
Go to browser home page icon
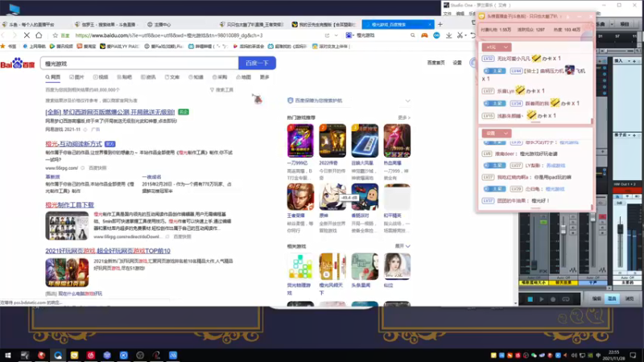click(39, 35)
